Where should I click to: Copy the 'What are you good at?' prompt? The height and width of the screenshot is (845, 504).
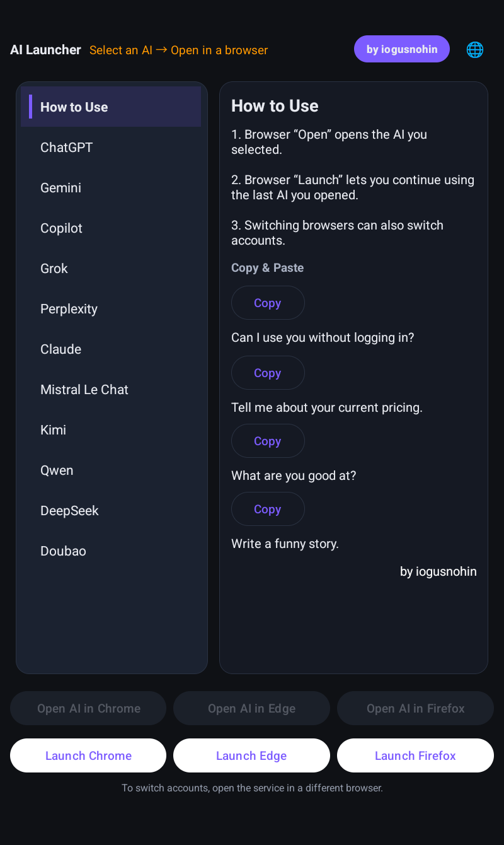[x=267, y=441]
